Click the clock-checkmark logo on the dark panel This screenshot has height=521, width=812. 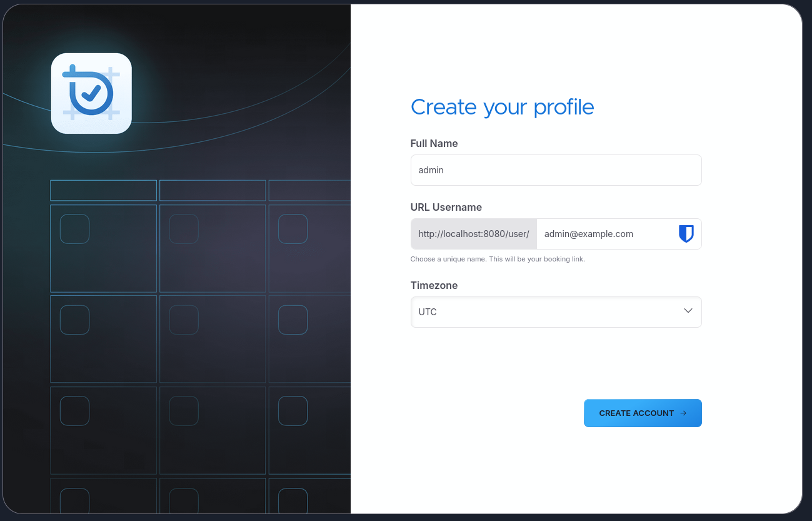point(91,93)
